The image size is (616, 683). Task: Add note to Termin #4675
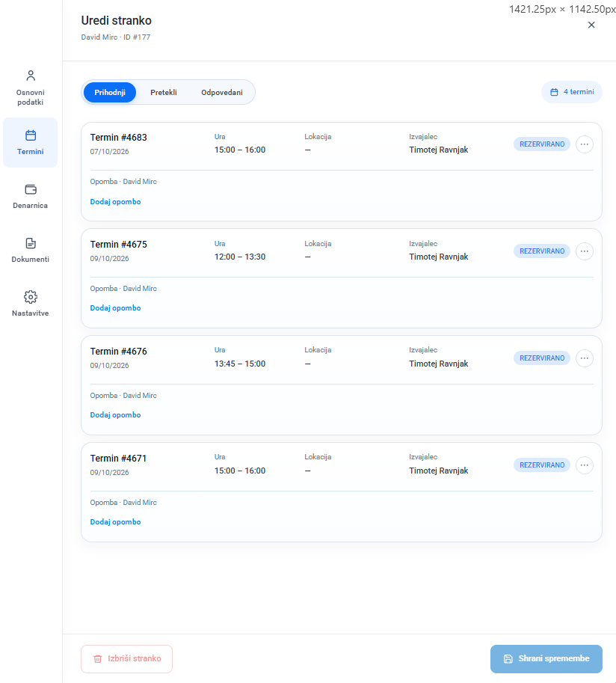click(x=115, y=308)
